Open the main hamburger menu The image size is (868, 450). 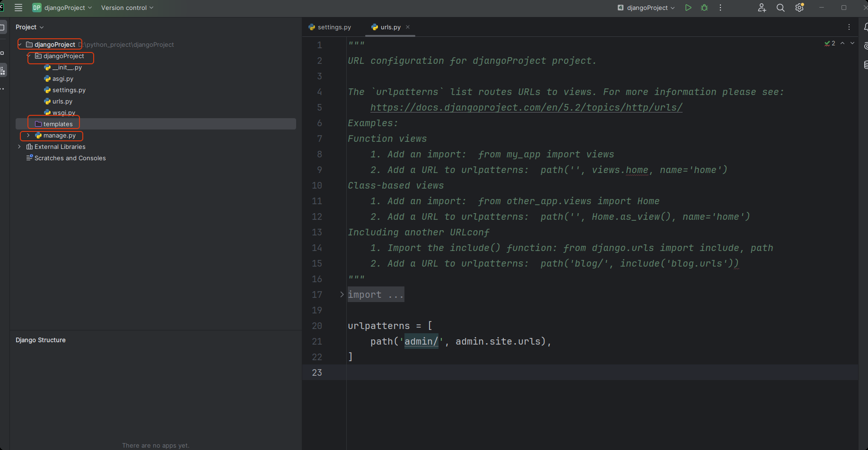[18, 8]
